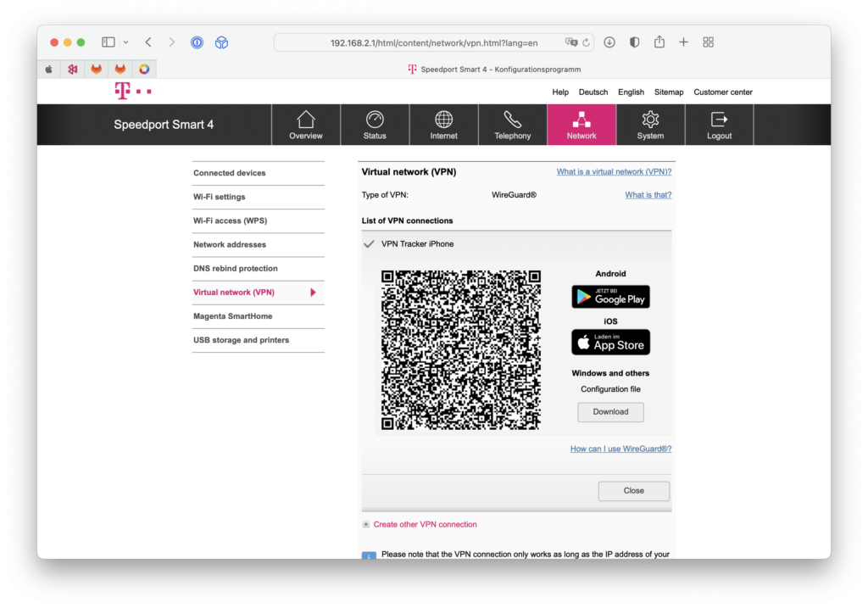This screenshot has height=608, width=868.
Task: Close the VPN connection details
Action: click(x=634, y=491)
